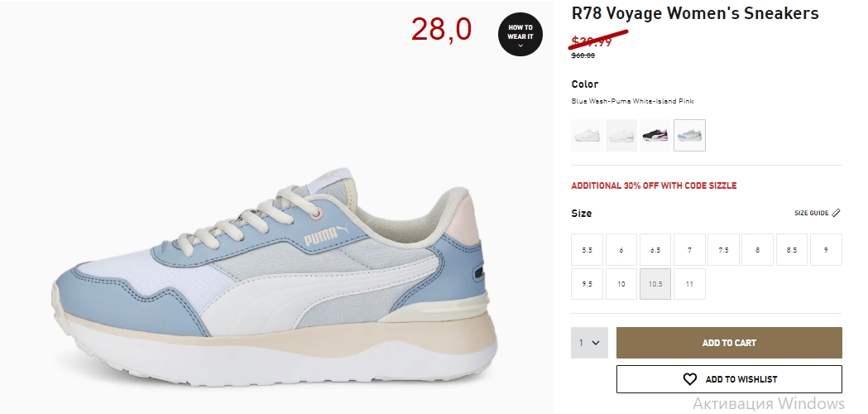Click Add To Wishlist button

pyautogui.click(x=729, y=379)
